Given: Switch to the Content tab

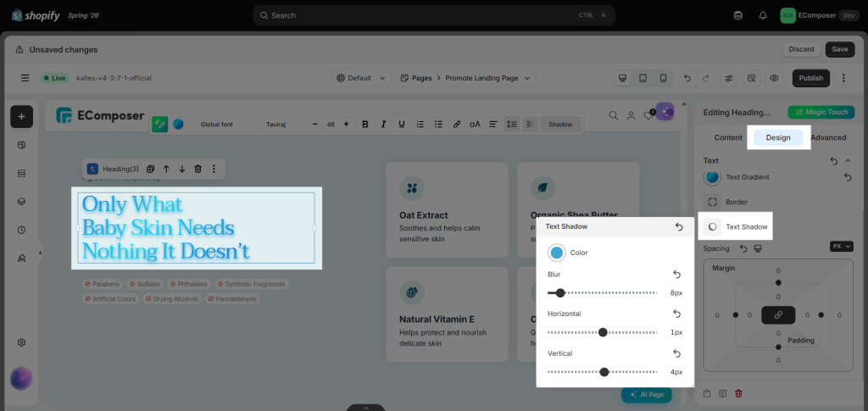Looking at the screenshot, I should (x=728, y=138).
